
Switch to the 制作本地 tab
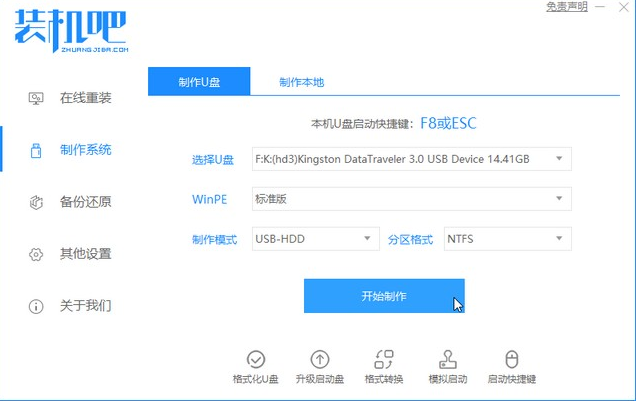pyautogui.click(x=301, y=82)
